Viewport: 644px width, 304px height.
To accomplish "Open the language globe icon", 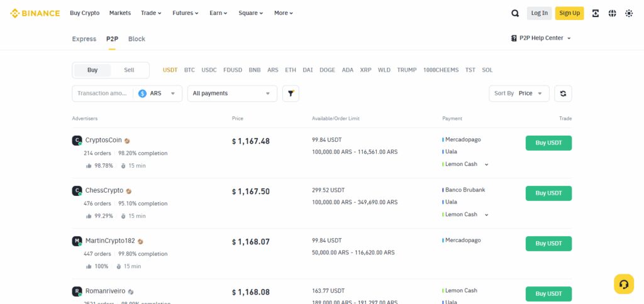I will point(613,13).
